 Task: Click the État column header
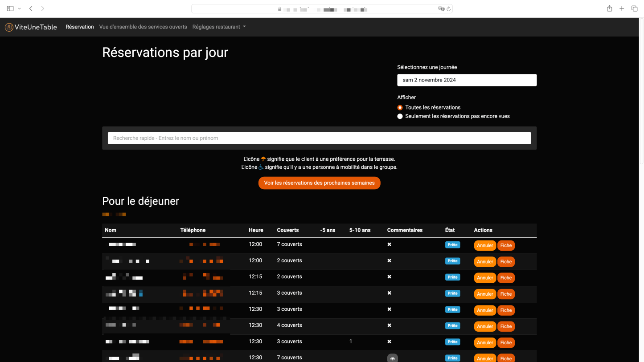[x=450, y=230]
